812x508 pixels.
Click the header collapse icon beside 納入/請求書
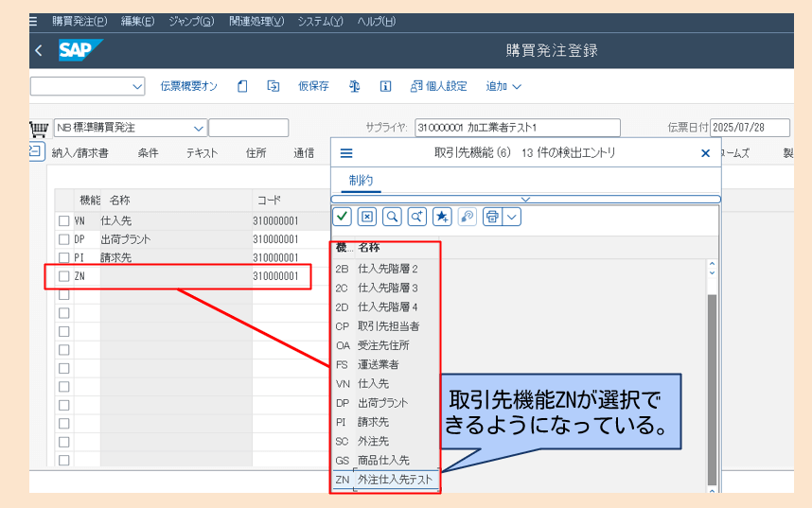pos(36,151)
